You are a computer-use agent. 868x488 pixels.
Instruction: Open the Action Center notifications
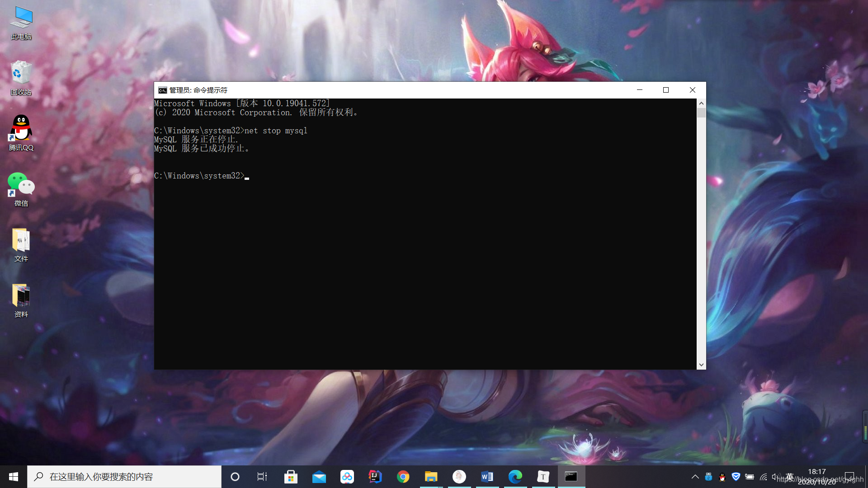[x=850, y=477]
